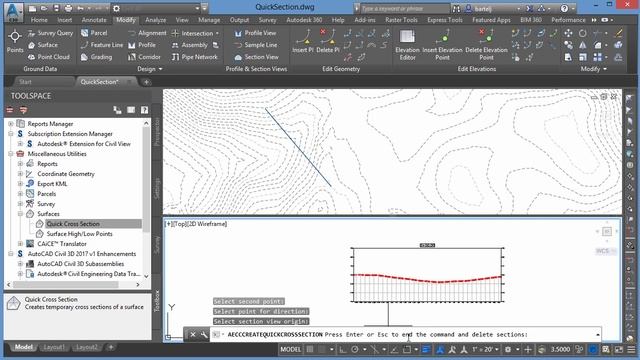640x360 pixels.
Task: Switch to the Output ribbon tab
Action: click(x=239, y=20)
